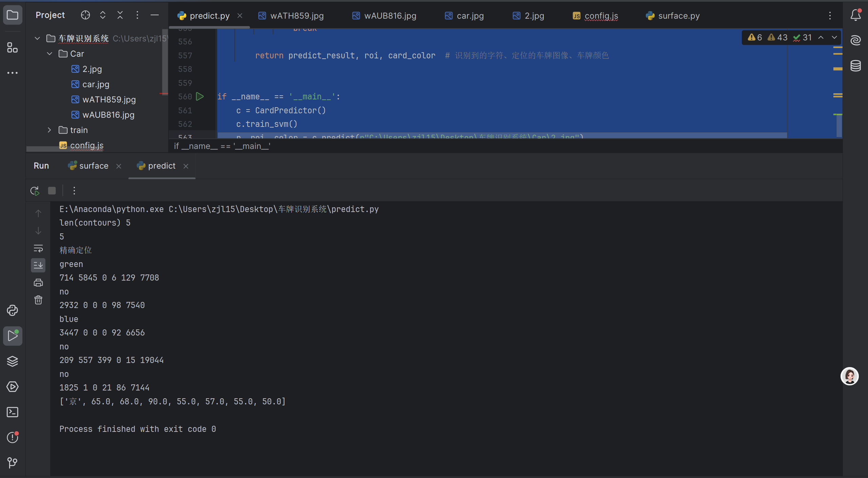Toggle scroll to end of output
This screenshot has width=868, height=478.
click(x=38, y=265)
